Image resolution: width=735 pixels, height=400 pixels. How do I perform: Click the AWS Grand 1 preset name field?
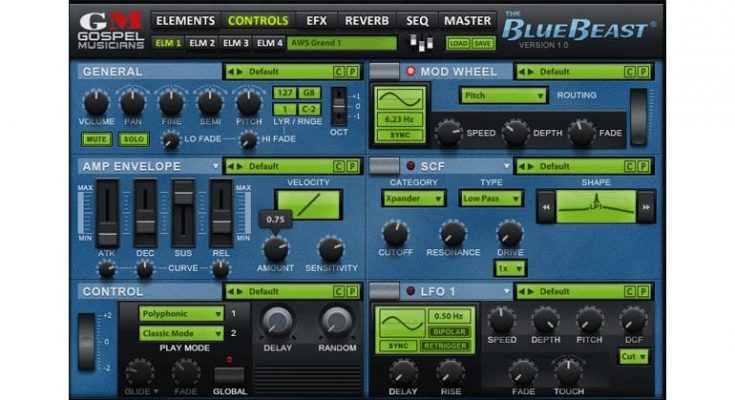(x=342, y=43)
